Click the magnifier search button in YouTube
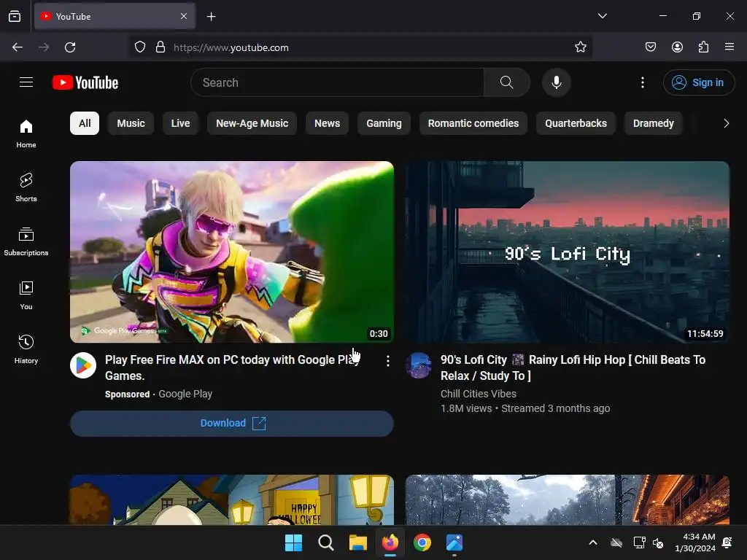 coord(507,82)
